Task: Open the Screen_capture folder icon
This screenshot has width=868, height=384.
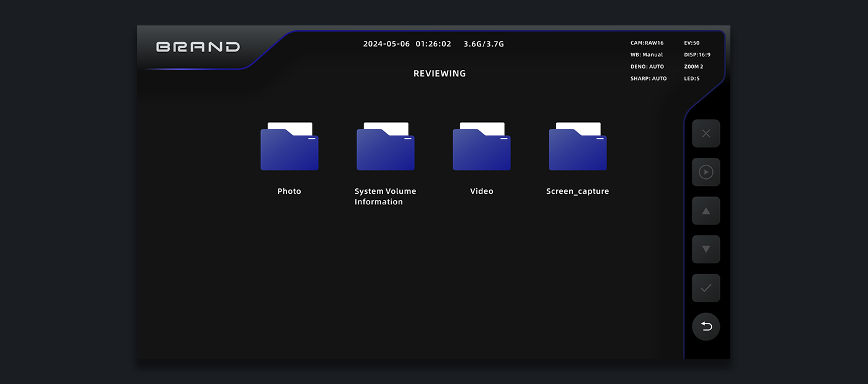Action: [x=578, y=147]
